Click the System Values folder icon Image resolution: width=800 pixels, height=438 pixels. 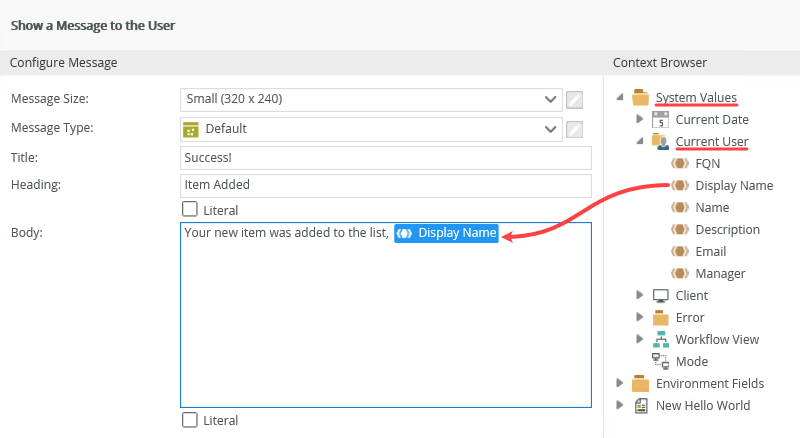click(640, 97)
